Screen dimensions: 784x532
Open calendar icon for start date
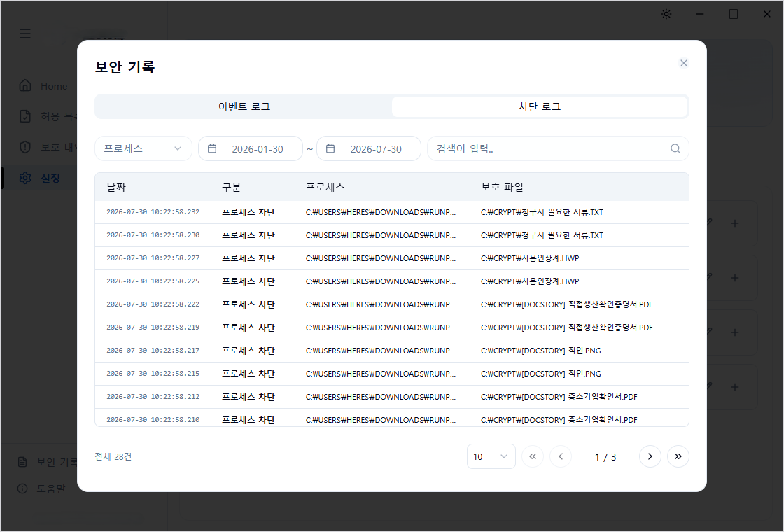[212, 148]
